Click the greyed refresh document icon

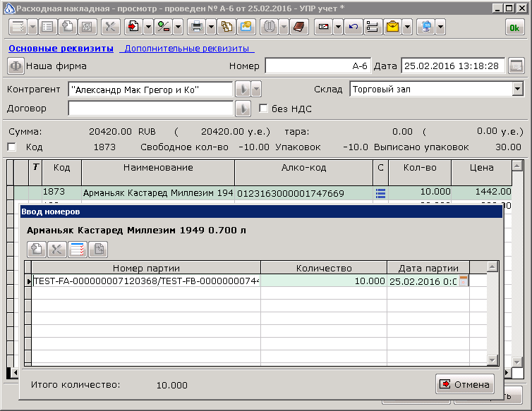[x=87, y=27]
